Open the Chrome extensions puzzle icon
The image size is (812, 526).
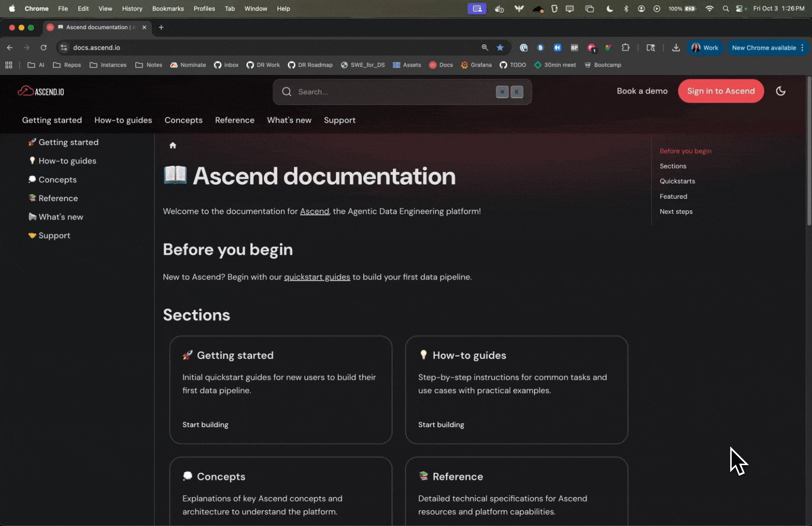626,47
